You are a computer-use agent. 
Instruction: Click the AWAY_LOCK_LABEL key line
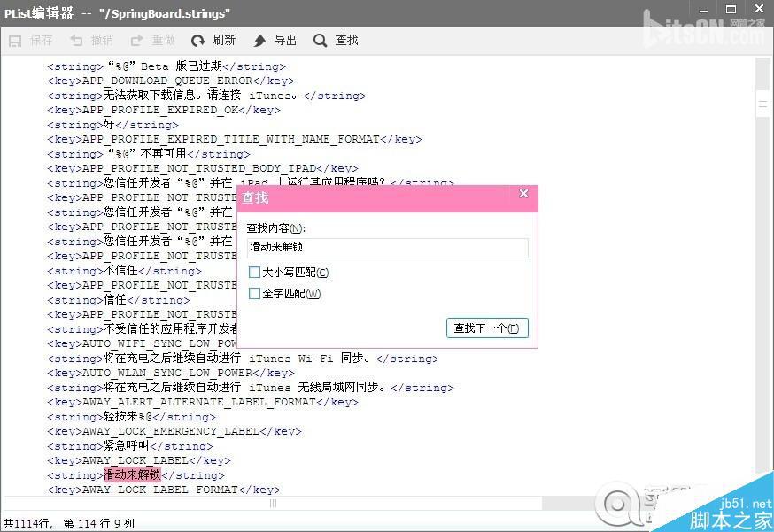pyautogui.click(x=139, y=460)
